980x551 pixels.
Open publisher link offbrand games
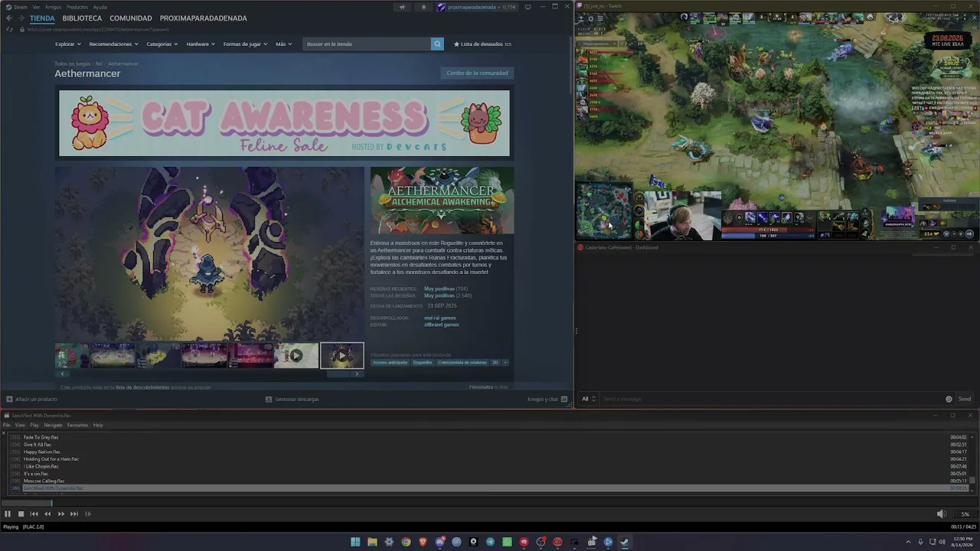pos(442,324)
